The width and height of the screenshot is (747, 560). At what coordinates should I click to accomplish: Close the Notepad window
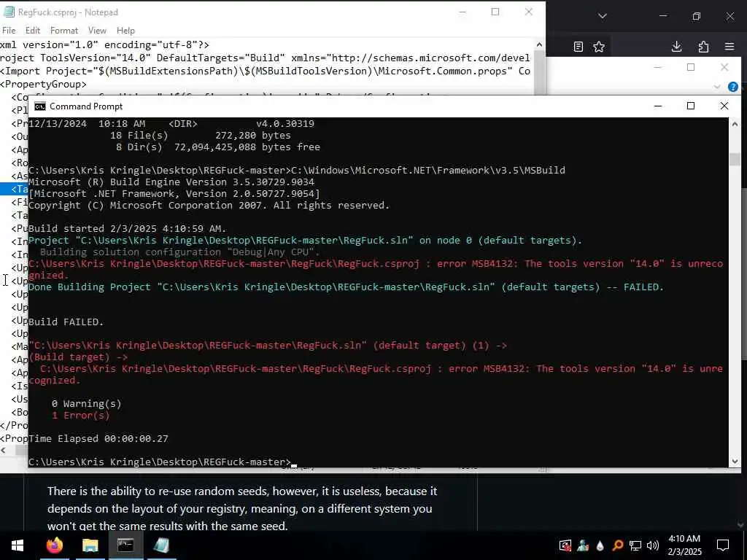(529, 12)
